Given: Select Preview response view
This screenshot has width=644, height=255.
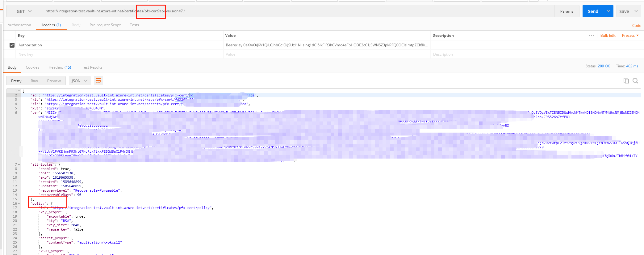Looking at the screenshot, I should point(54,81).
